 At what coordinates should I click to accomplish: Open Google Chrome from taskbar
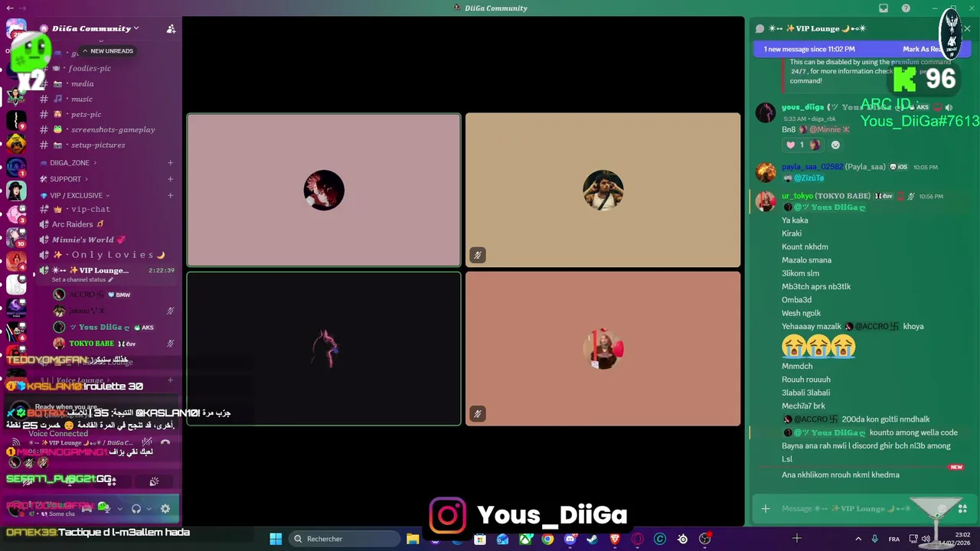point(547,539)
